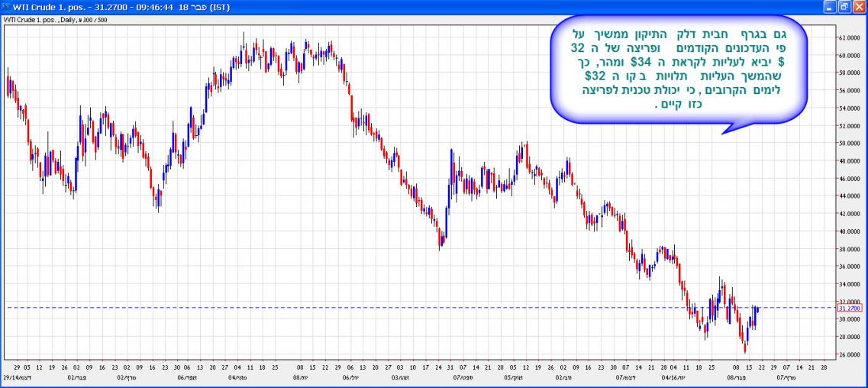
Task: Click the 34.0000 price axis label
Action: pyautogui.click(x=850, y=284)
